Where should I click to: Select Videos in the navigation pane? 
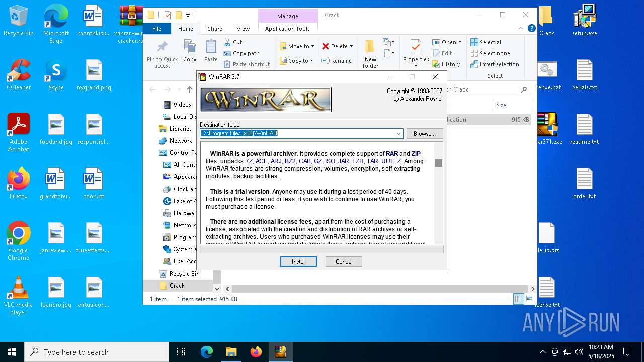coord(182,105)
